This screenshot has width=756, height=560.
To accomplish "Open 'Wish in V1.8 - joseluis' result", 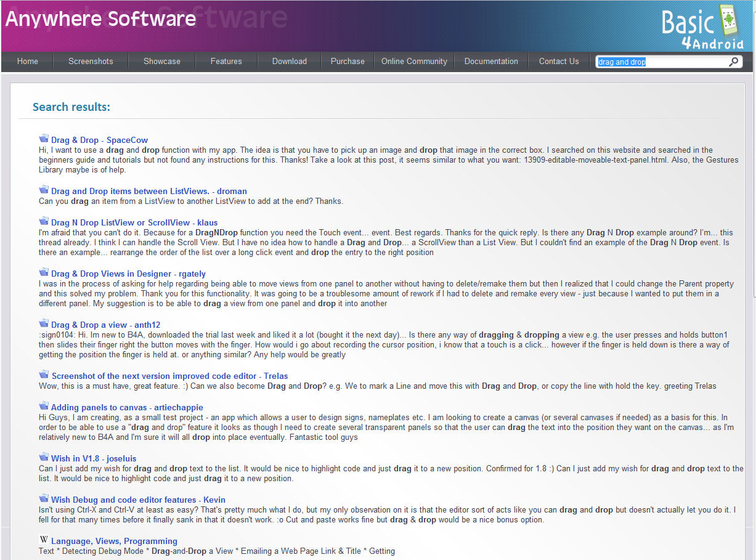I will 94,458.
